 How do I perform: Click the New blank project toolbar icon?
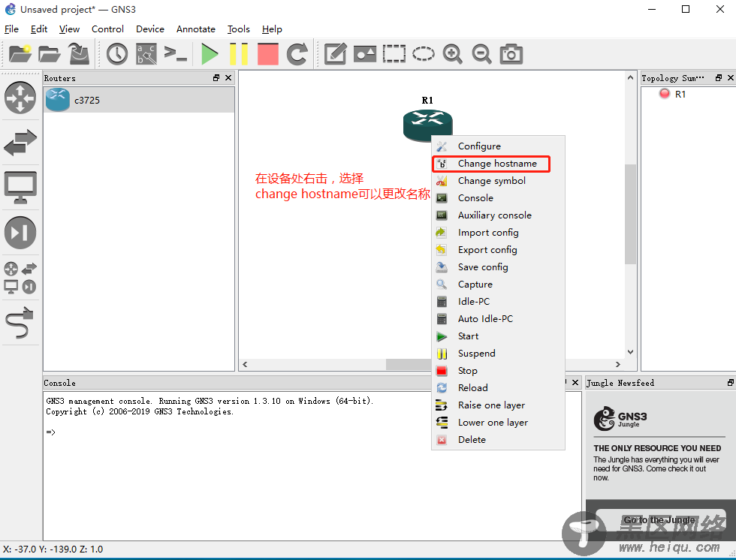(20, 54)
